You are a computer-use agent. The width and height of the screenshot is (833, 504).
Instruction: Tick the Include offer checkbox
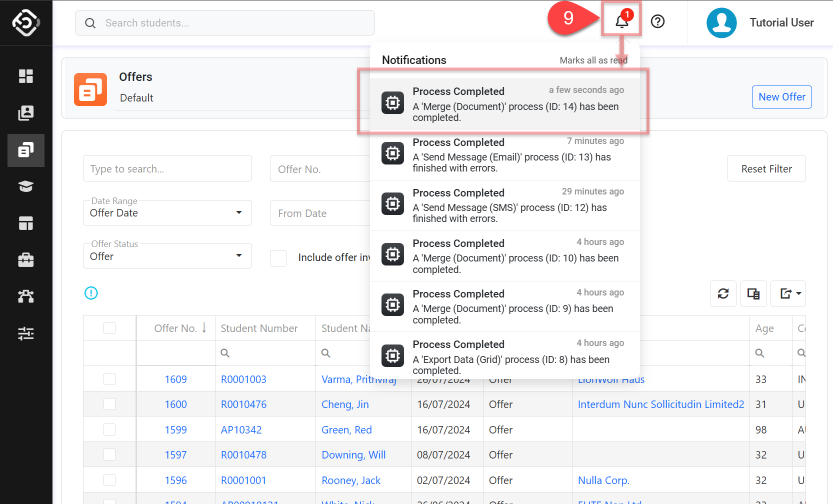[278, 258]
